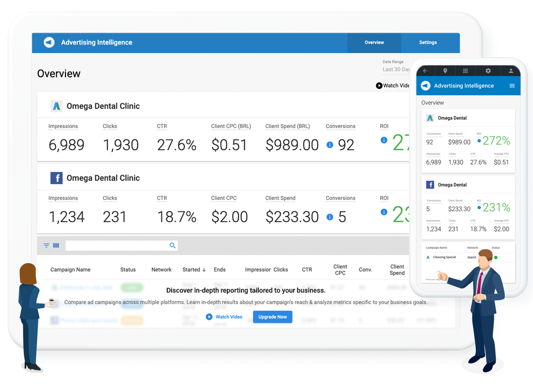
Task: Switch to the Overview tab
Action: 374,43
